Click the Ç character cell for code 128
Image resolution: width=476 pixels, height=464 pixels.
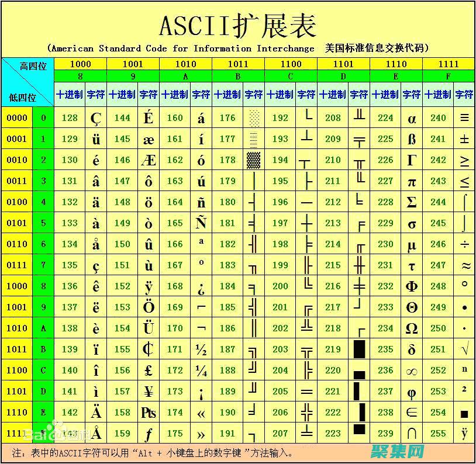96,118
